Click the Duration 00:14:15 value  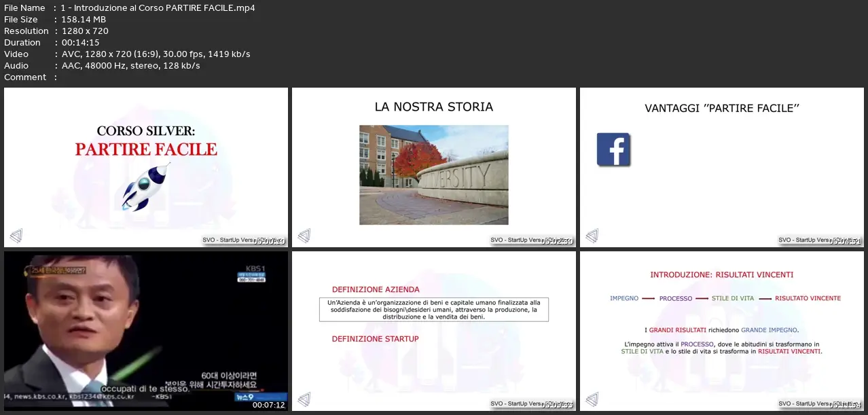(x=81, y=42)
